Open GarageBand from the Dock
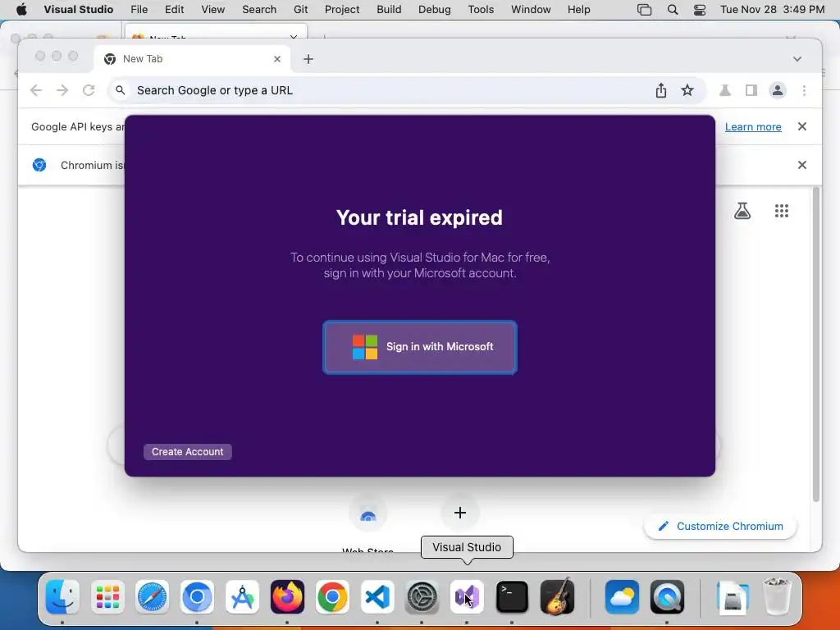 557,597
